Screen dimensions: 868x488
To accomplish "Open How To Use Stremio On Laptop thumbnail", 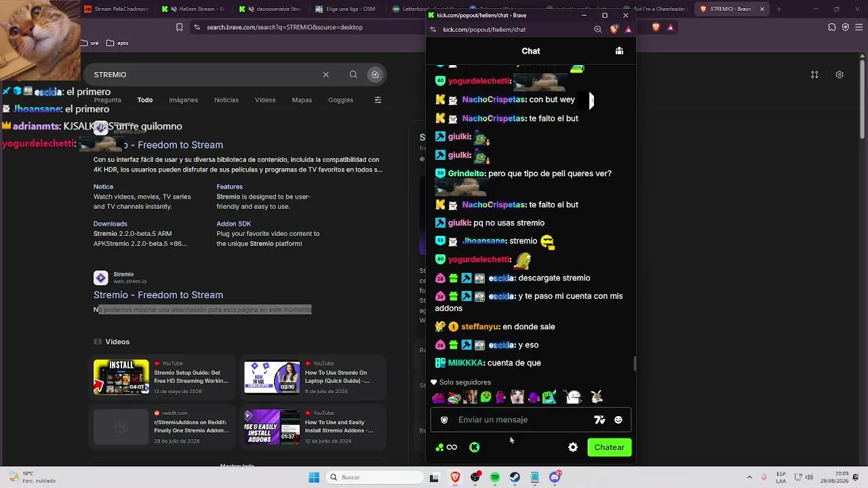I will 272,377.
